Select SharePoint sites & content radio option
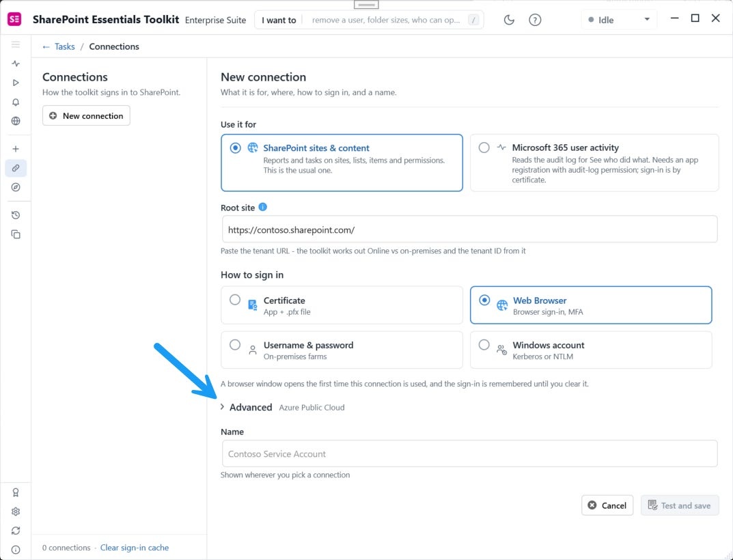Viewport: 733px width, 560px height. 342,163
